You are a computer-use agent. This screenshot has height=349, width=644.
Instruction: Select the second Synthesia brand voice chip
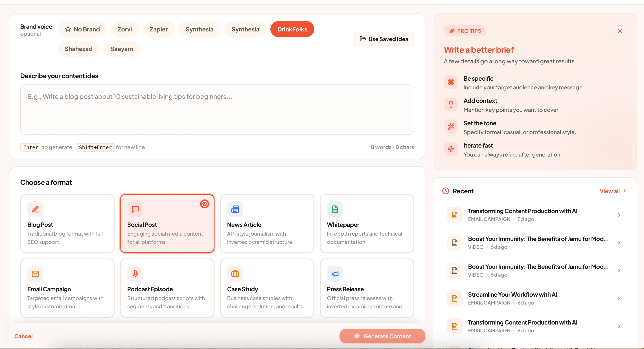coord(245,29)
